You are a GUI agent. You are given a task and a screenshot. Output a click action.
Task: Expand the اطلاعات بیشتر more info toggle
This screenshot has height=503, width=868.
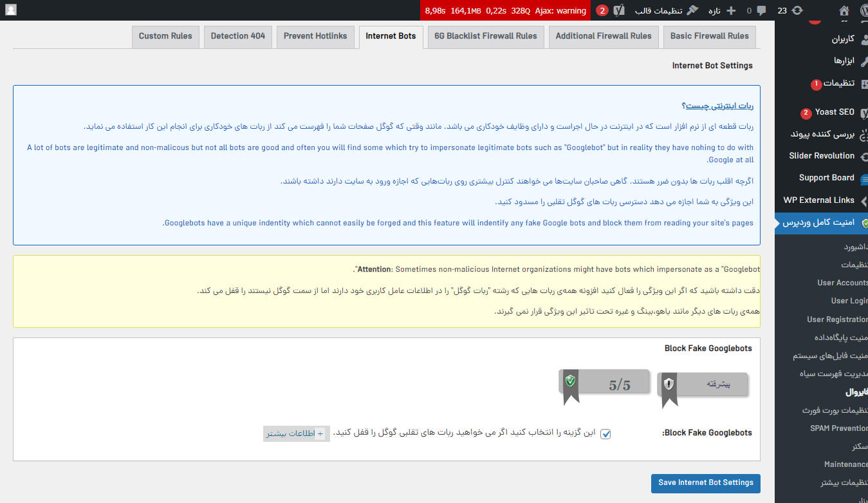coord(297,433)
